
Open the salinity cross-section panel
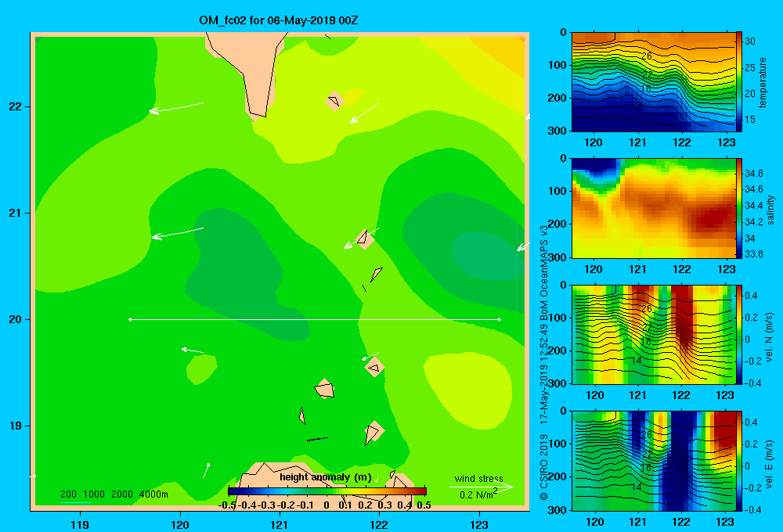point(653,208)
